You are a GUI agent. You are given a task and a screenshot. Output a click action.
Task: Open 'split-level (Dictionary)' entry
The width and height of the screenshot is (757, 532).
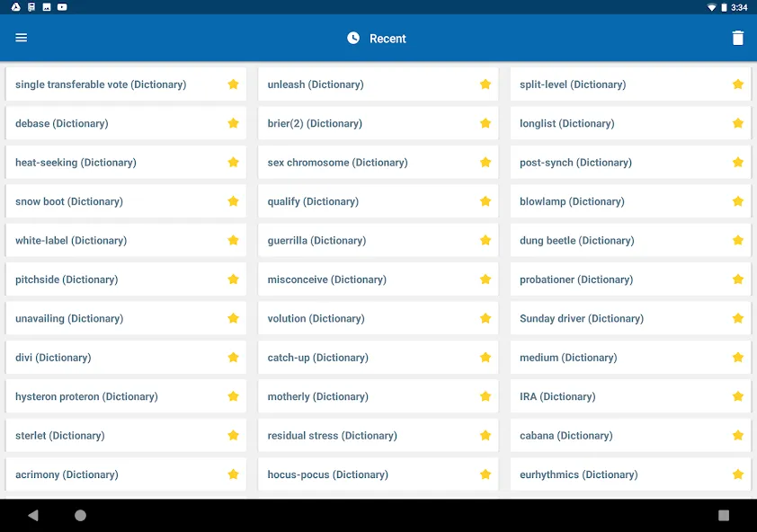(x=630, y=84)
